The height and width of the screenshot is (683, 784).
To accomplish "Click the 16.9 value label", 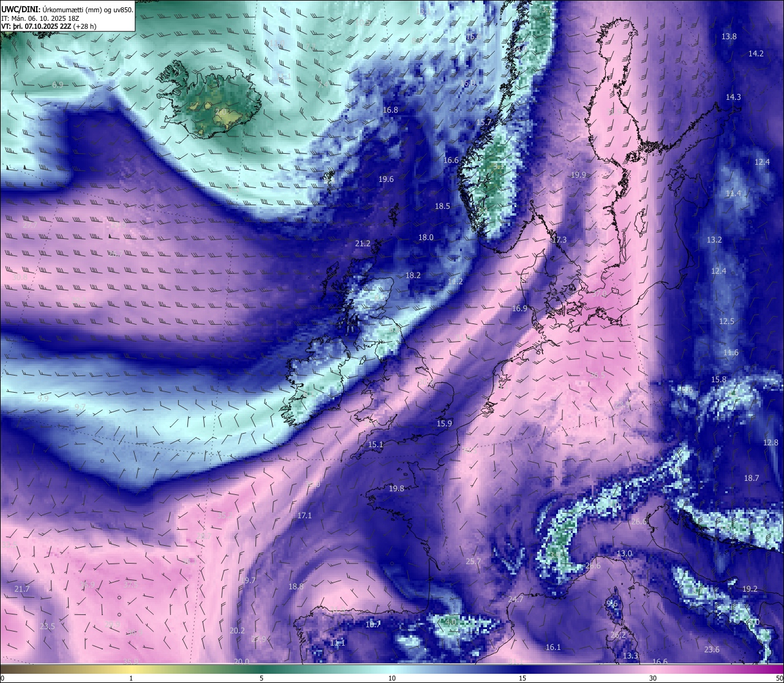I will pyautogui.click(x=519, y=309).
